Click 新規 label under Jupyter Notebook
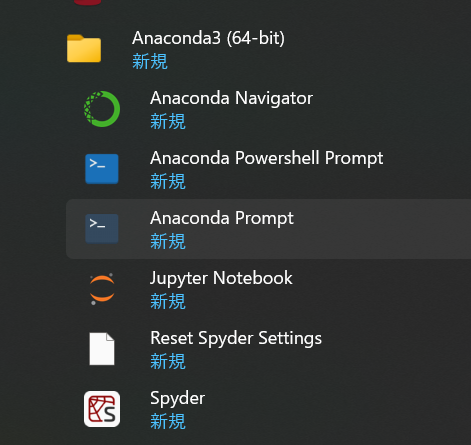Viewport: 471px width, 445px height. point(168,302)
